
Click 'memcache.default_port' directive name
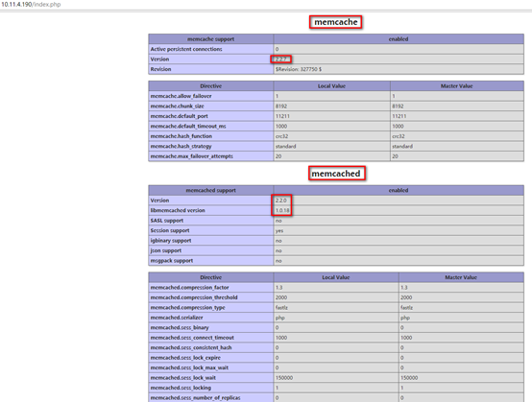pyautogui.click(x=180, y=116)
